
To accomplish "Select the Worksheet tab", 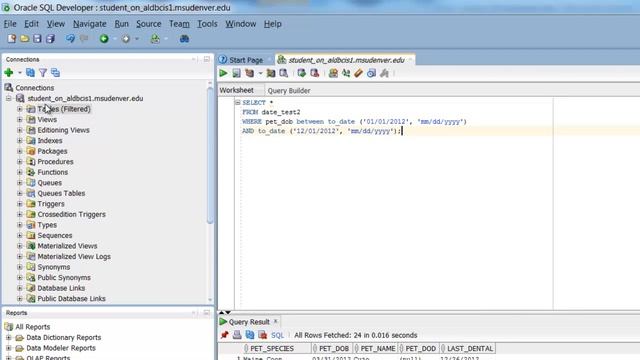I will tap(236, 90).
